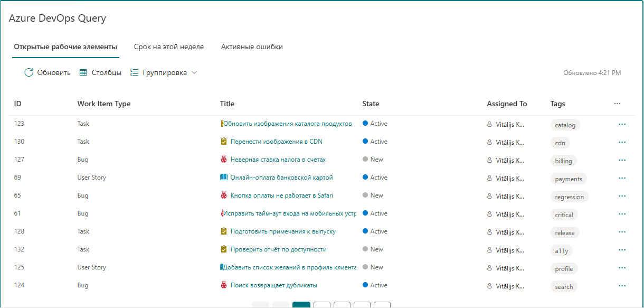Open Проверить отчёт по доступности link
The width and height of the screenshot is (644, 308).
point(279,249)
